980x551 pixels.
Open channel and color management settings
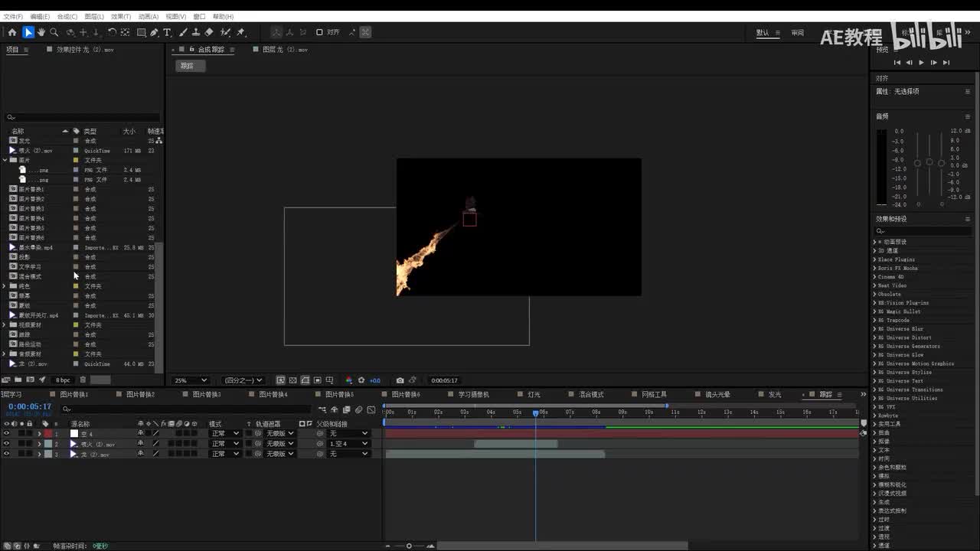pos(349,380)
